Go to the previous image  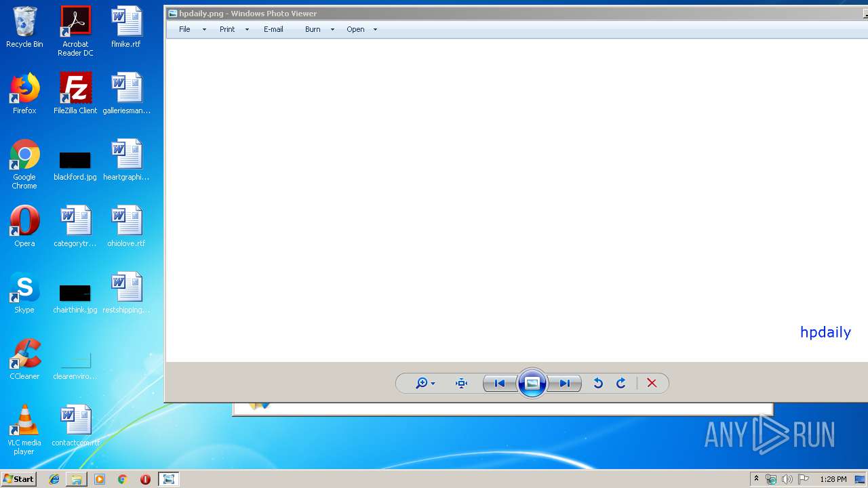click(x=500, y=384)
